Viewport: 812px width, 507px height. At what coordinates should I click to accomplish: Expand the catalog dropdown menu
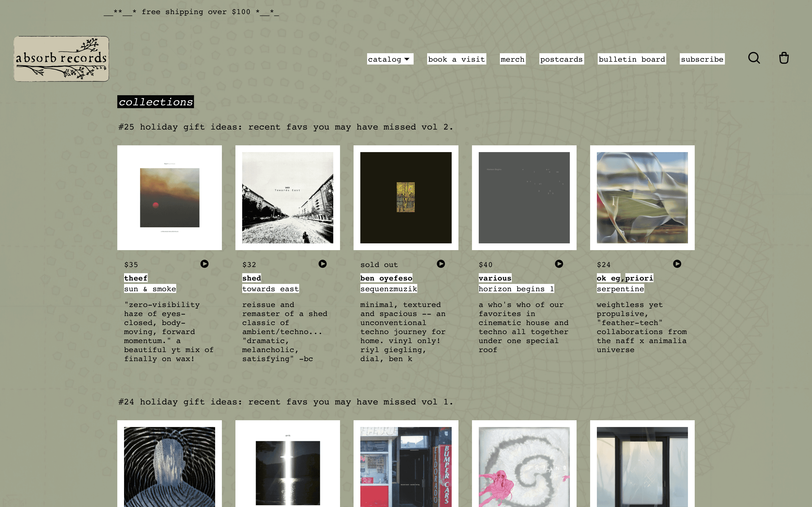click(x=390, y=59)
